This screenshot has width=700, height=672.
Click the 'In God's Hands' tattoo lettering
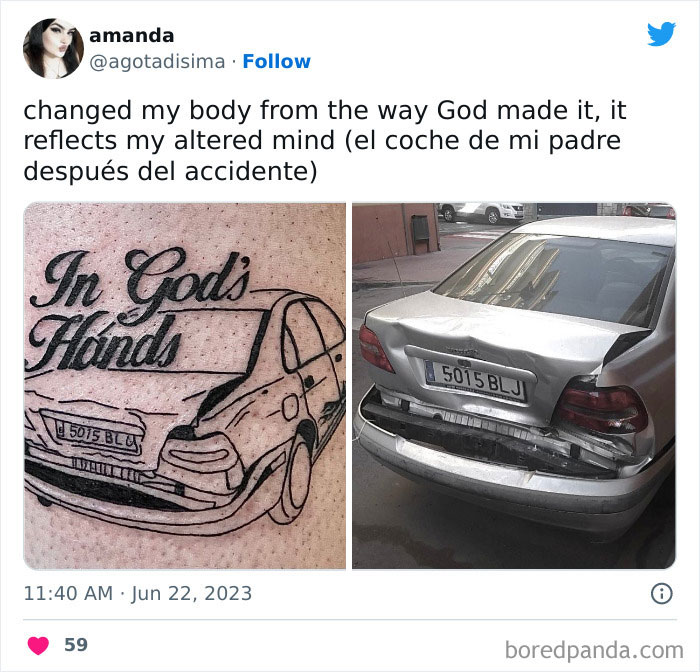pos(138,310)
